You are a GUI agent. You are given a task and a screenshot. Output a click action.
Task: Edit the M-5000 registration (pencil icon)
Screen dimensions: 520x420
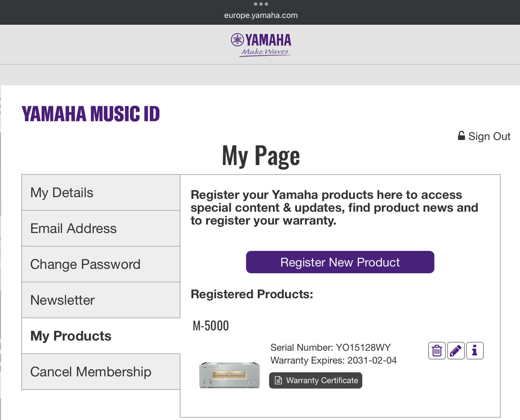(x=456, y=351)
